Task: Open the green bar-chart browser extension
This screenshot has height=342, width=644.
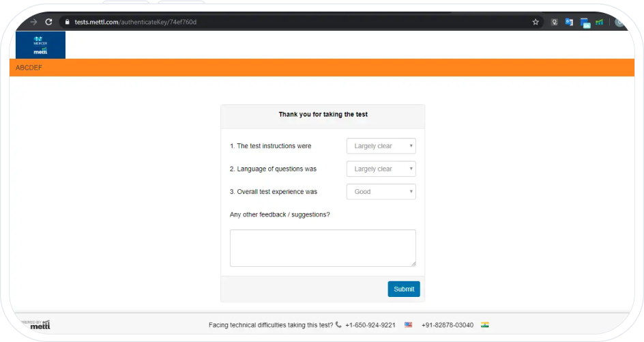Action: (x=599, y=22)
